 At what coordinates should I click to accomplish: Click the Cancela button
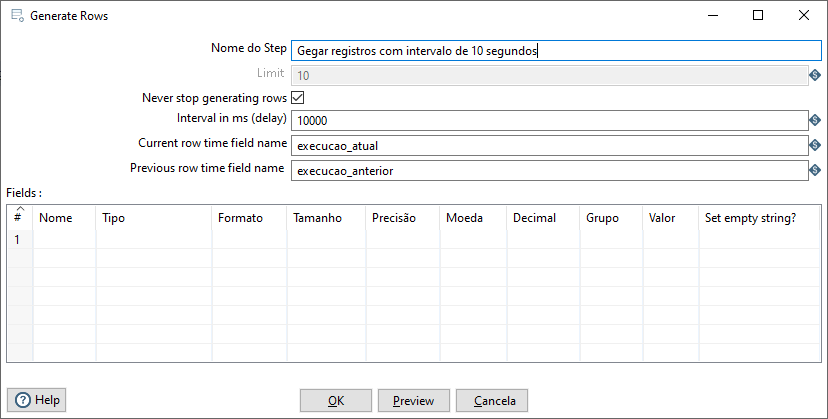point(492,401)
